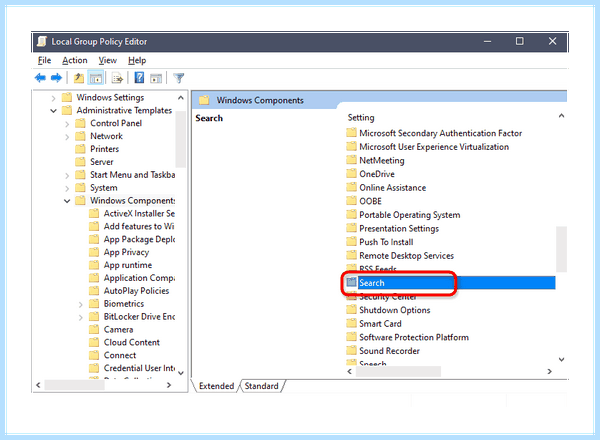Select Server in the tree
Viewport: 600px width, 440px height.
(101, 162)
